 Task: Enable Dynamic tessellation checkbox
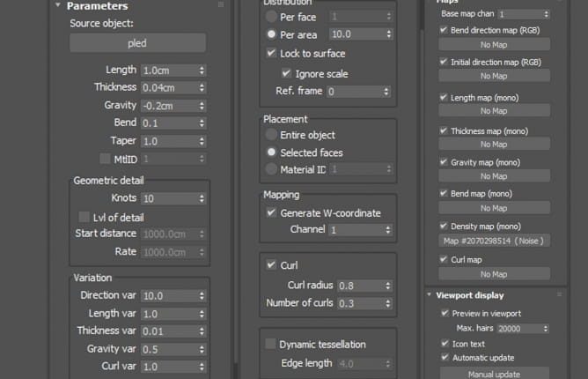click(271, 344)
